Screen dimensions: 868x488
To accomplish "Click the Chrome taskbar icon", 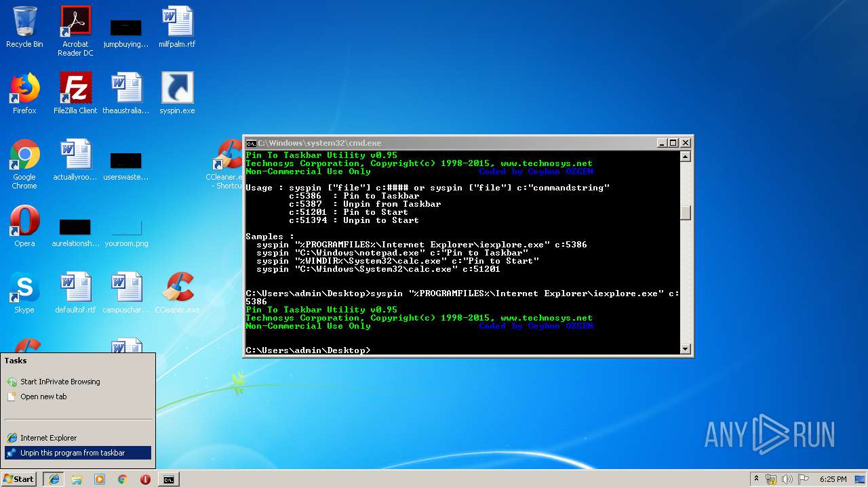I will point(122,479).
